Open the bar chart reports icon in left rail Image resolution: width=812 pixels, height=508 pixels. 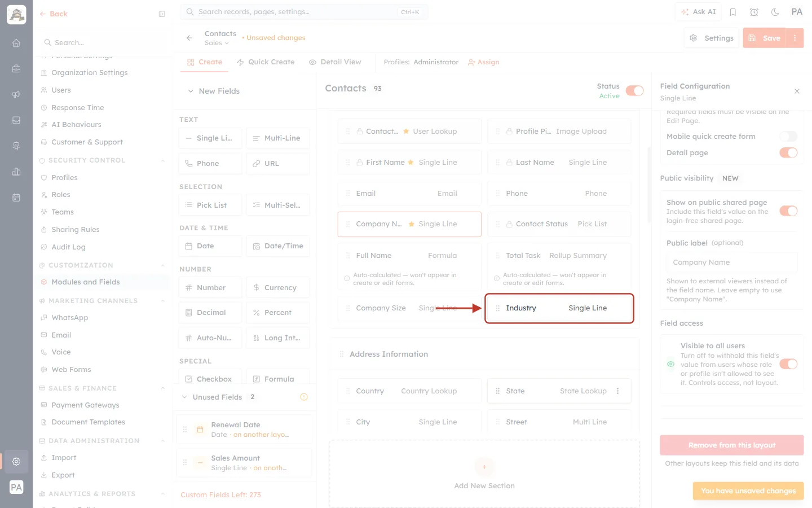tap(16, 172)
